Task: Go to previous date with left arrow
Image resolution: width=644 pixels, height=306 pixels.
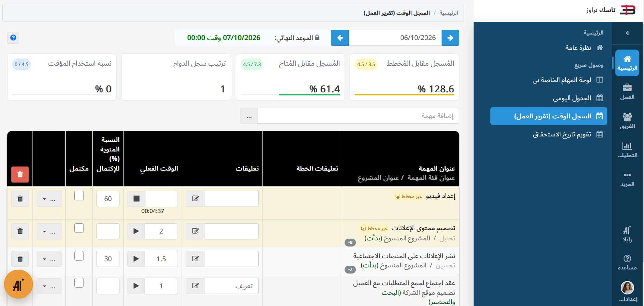Action: tap(340, 38)
